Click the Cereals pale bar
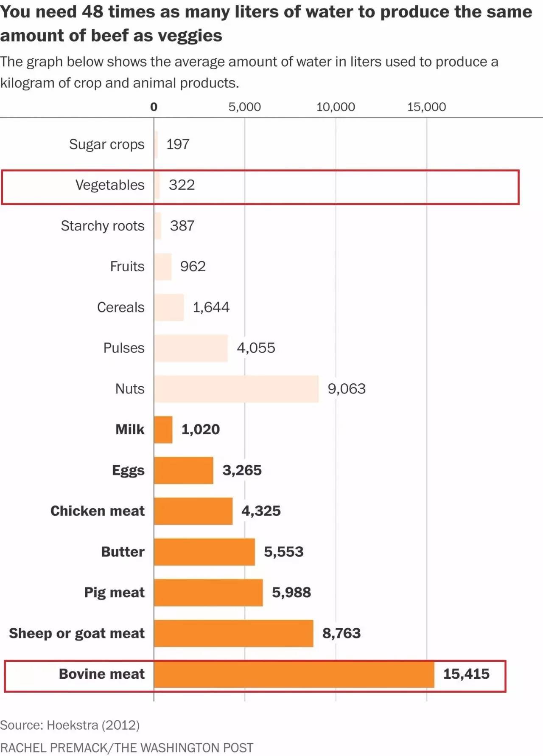Image resolution: width=543 pixels, height=756 pixels. coord(169,307)
